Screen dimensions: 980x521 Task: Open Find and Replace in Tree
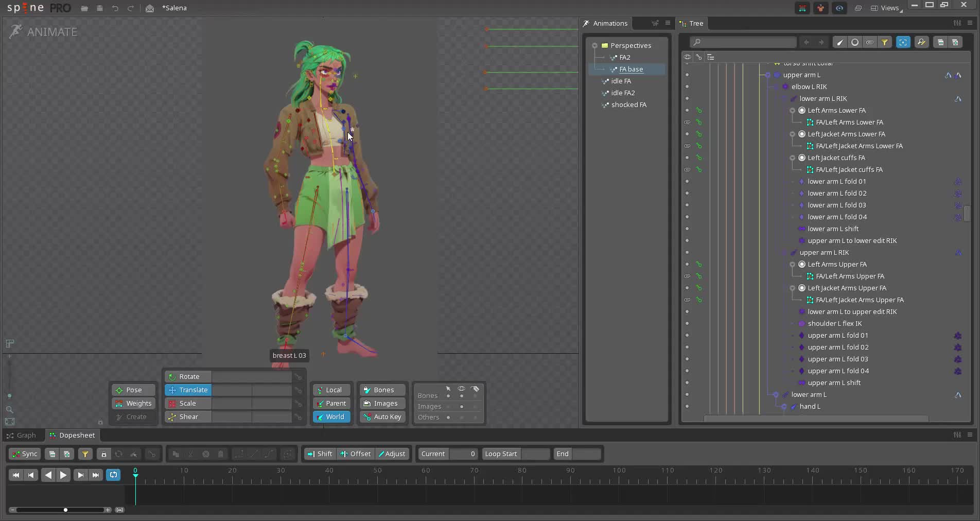pyautogui.click(x=922, y=42)
